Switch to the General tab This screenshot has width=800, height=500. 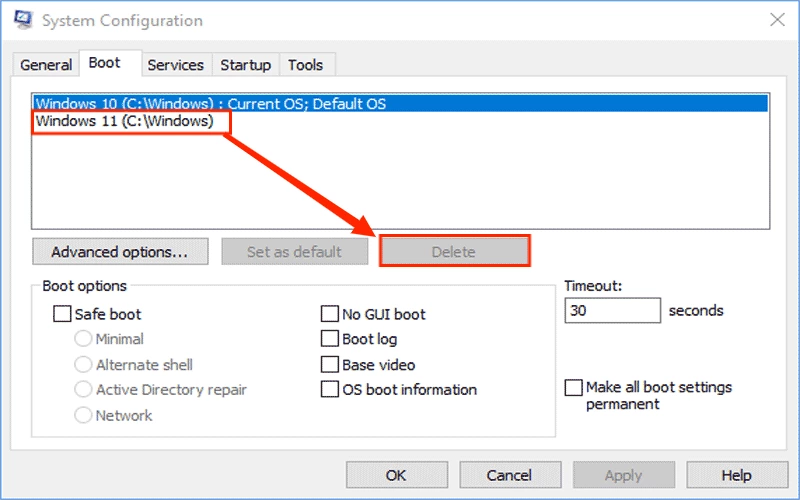46,65
